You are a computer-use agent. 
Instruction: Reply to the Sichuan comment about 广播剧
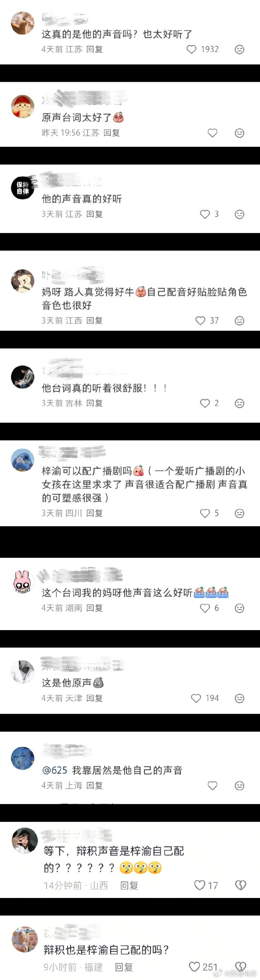(95, 513)
